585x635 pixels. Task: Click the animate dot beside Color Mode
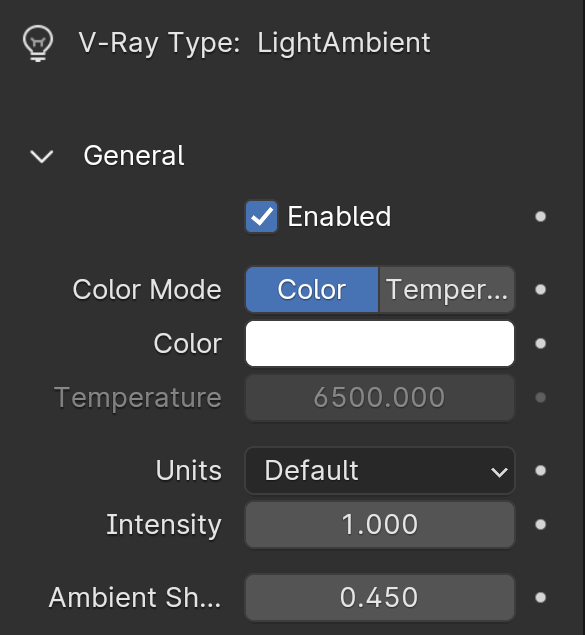tap(540, 290)
